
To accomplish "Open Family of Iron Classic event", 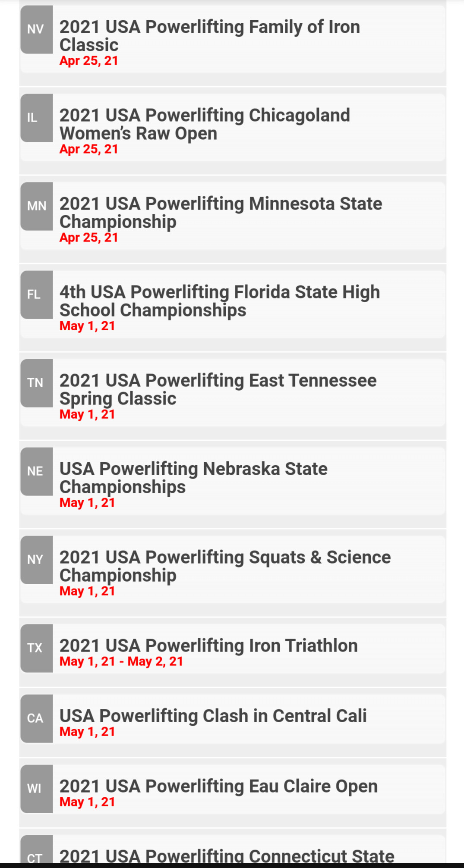I will click(210, 36).
